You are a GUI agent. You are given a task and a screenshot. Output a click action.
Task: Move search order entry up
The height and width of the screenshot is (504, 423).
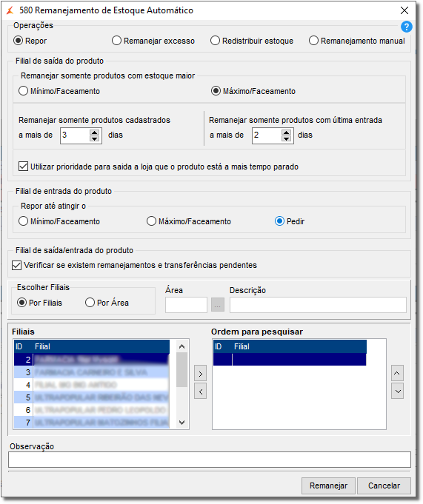(x=397, y=373)
